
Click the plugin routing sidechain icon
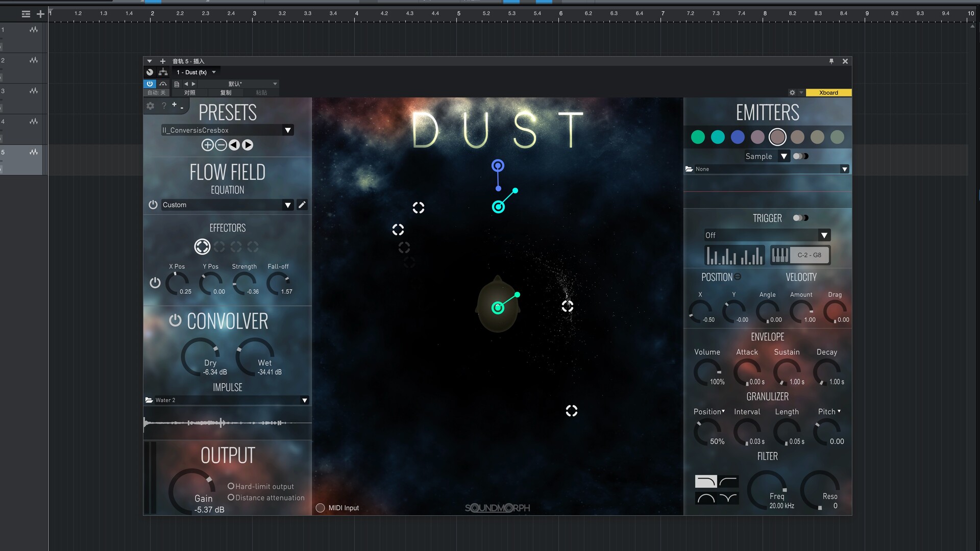[x=163, y=72]
